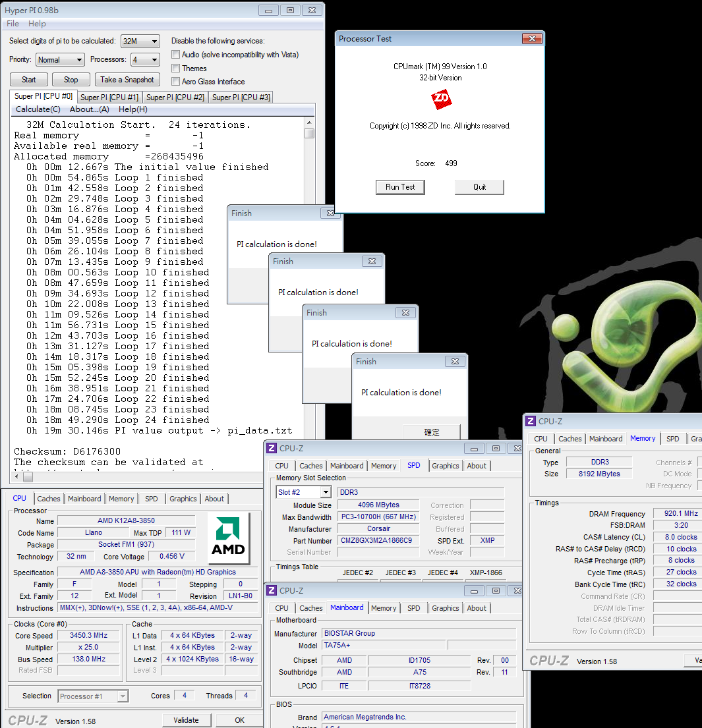
Task: Open the About...(A) menu
Action: pyautogui.click(x=89, y=109)
